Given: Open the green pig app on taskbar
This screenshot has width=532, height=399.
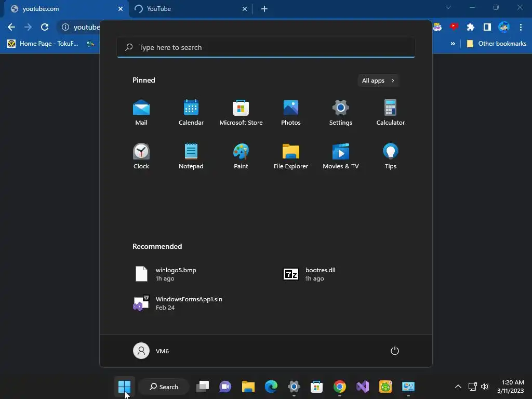Looking at the screenshot, I should [385, 387].
